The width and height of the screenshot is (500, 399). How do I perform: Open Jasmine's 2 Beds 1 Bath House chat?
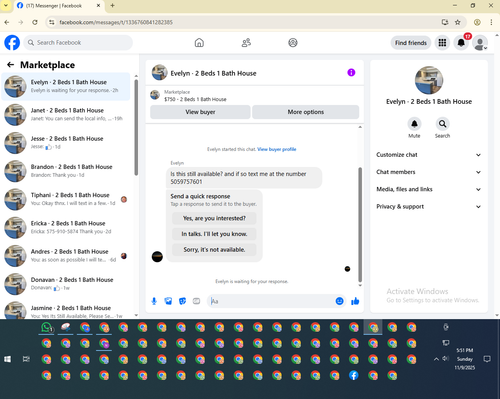tap(67, 310)
